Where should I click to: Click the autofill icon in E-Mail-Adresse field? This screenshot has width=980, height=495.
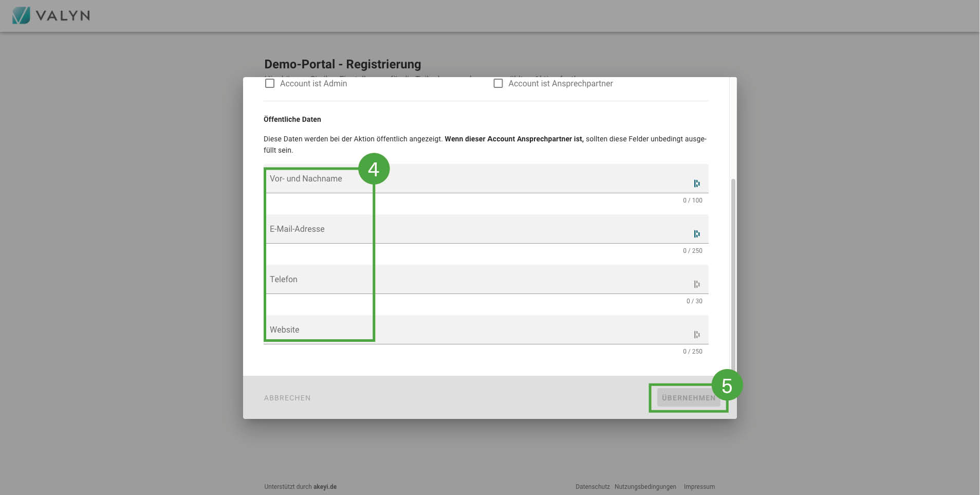click(696, 234)
